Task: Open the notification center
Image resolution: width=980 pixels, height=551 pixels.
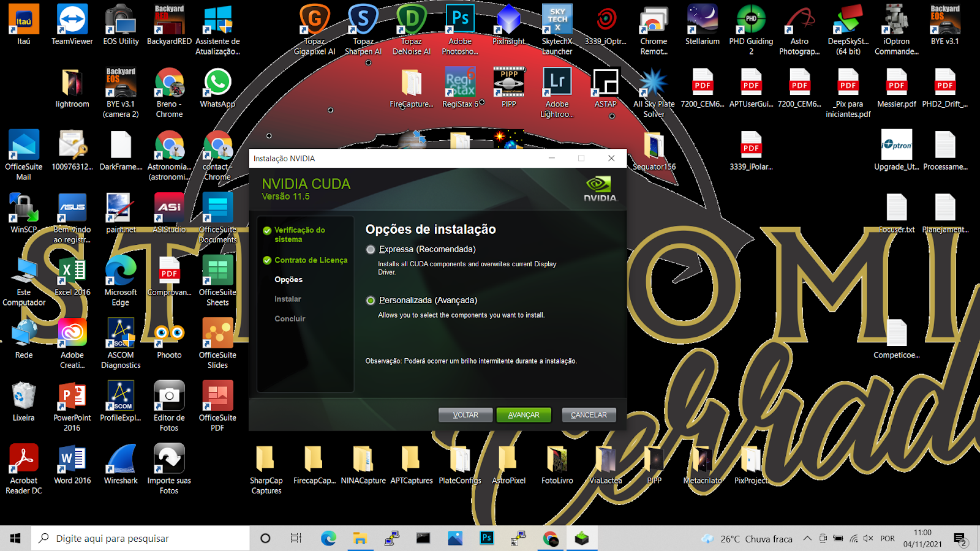Action: point(960,539)
